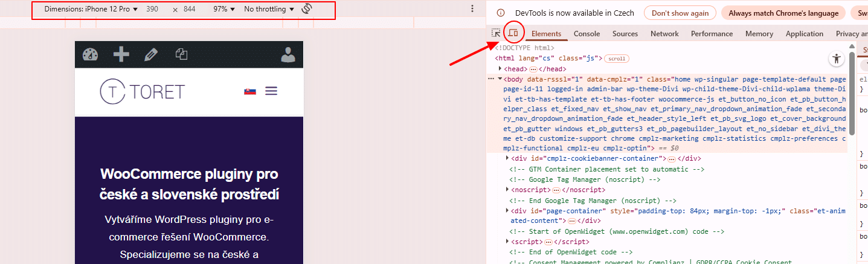Edit the width field showing 390
The height and width of the screenshot is (264, 868).
153,10
